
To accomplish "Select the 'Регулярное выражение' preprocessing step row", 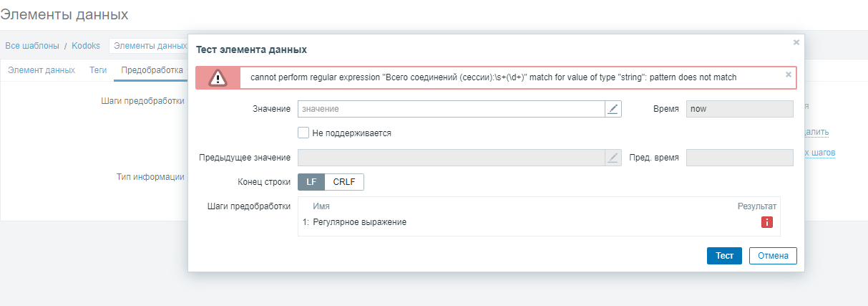I will (x=359, y=222).
